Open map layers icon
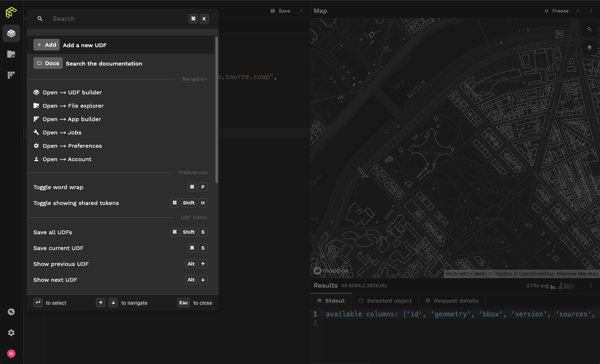600x364 pixels. tap(589, 48)
